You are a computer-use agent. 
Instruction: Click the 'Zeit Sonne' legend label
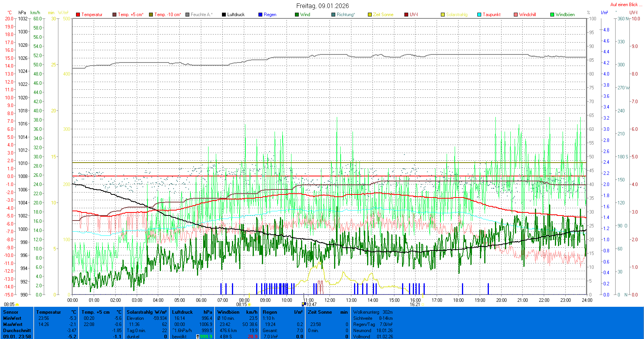pos(383,15)
